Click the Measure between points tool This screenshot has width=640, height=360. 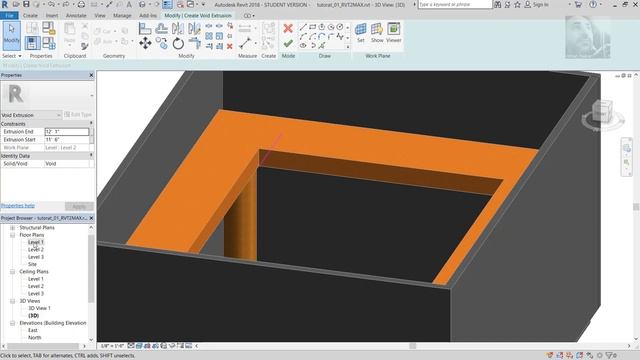(245, 43)
